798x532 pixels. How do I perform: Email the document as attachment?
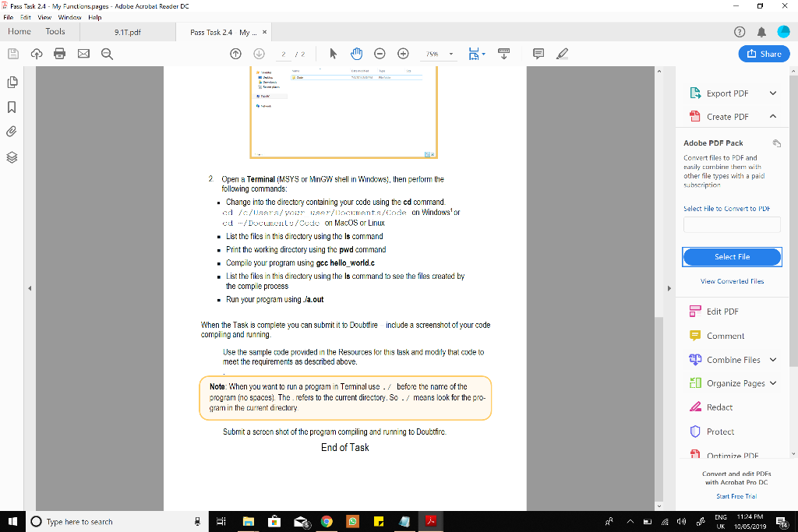pos(82,54)
